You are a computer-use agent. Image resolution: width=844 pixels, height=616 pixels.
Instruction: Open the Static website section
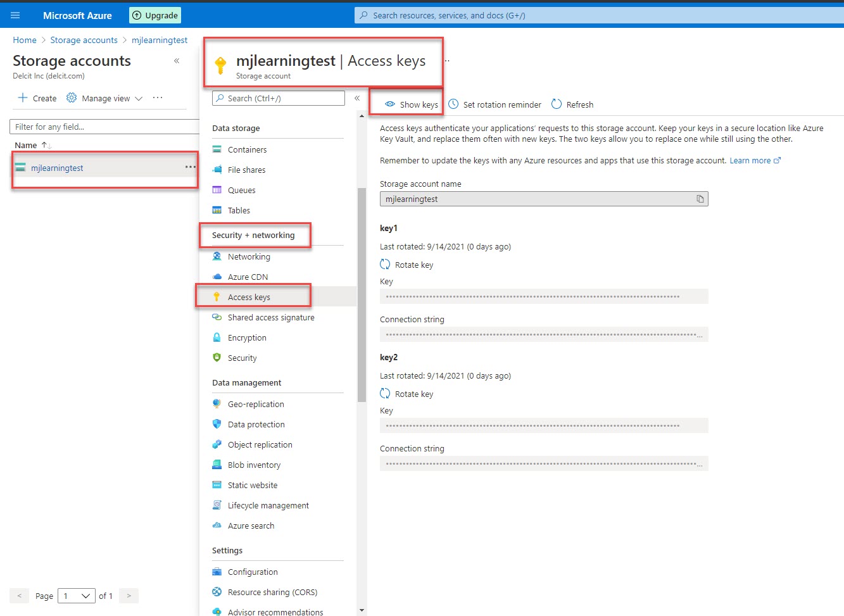pyautogui.click(x=252, y=485)
